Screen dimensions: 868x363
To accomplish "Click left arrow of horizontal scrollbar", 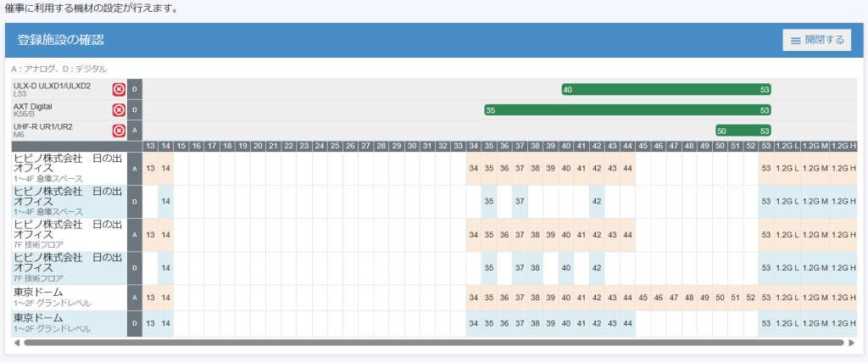I will click(16, 343).
